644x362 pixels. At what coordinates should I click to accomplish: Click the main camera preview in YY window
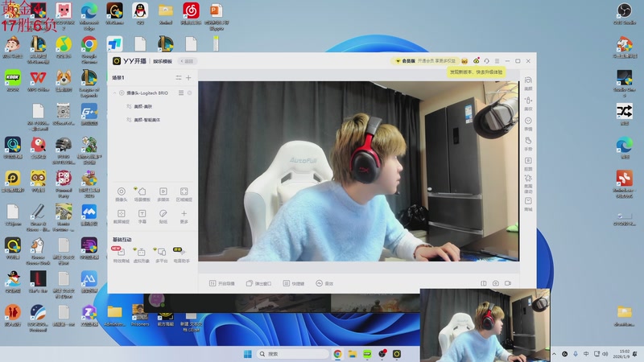click(x=358, y=171)
